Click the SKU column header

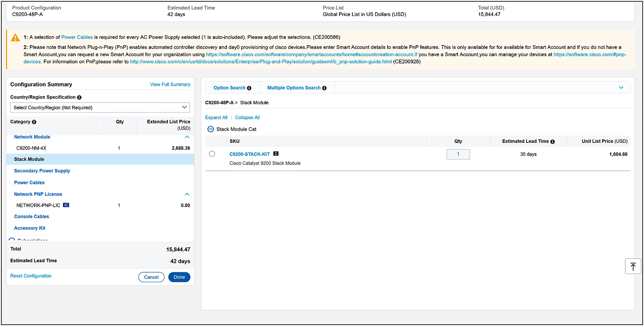(234, 141)
